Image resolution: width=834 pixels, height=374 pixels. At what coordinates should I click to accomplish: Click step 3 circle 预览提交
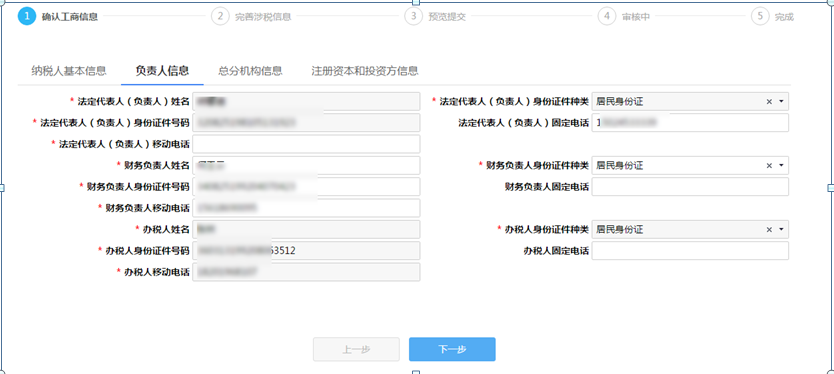click(413, 16)
